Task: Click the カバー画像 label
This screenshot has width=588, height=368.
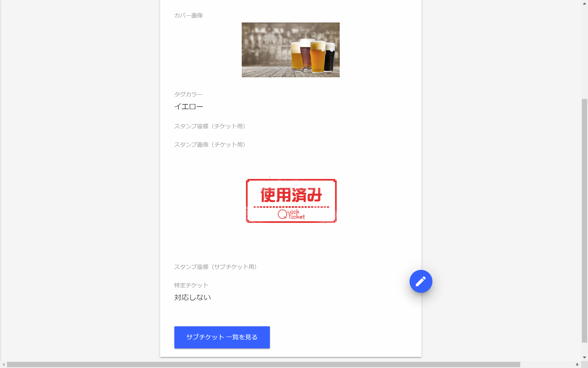Action: (x=188, y=15)
